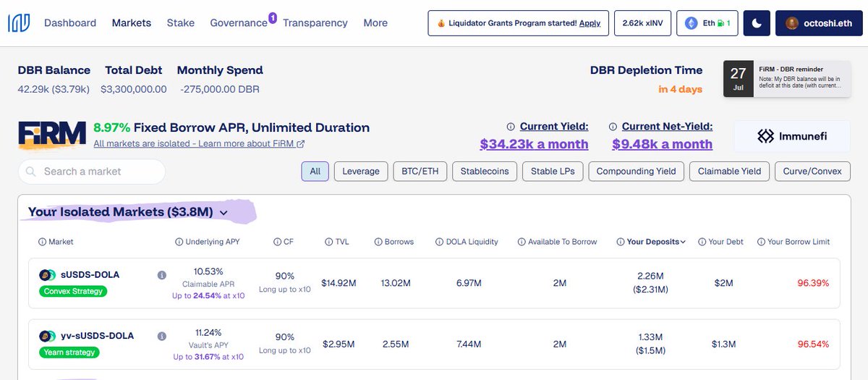Image resolution: width=868 pixels, height=380 pixels.
Task: Go to the Dashboard page
Action: click(x=70, y=23)
